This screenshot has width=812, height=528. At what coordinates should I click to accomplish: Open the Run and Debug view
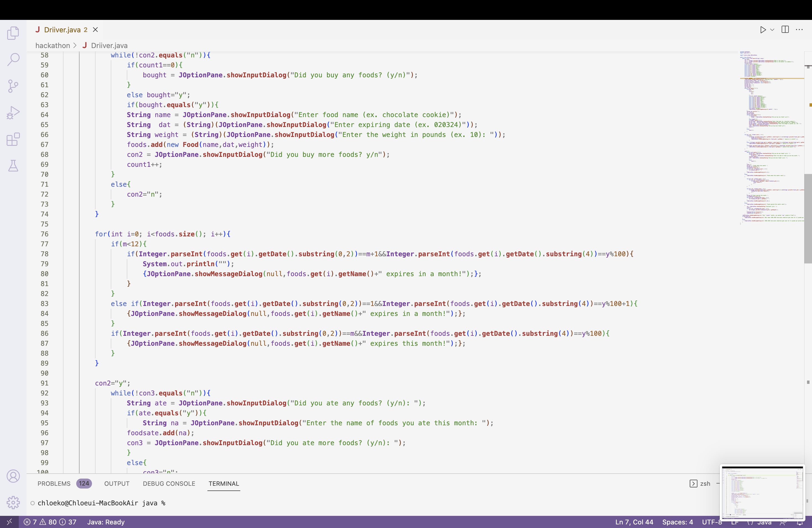(13, 113)
